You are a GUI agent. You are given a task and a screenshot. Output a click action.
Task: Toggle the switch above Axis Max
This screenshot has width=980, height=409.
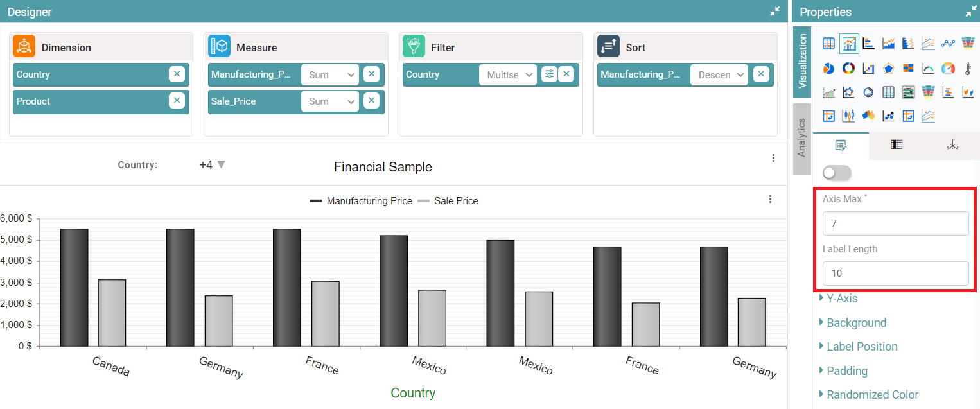(837, 173)
